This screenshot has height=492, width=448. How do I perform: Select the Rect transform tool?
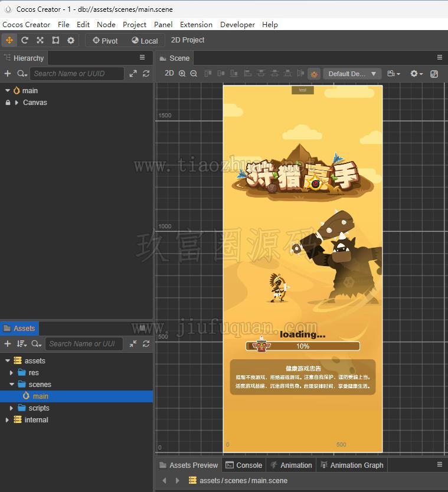55,40
